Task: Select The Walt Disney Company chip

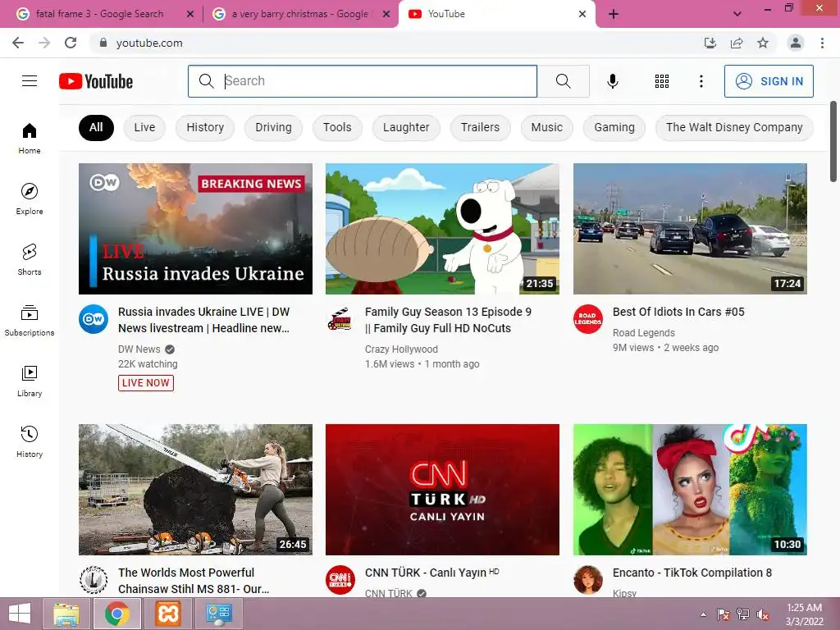Action: point(734,127)
